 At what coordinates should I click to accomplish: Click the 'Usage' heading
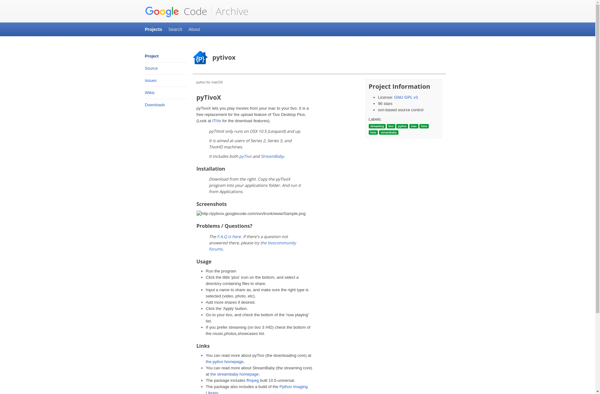[204, 262]
